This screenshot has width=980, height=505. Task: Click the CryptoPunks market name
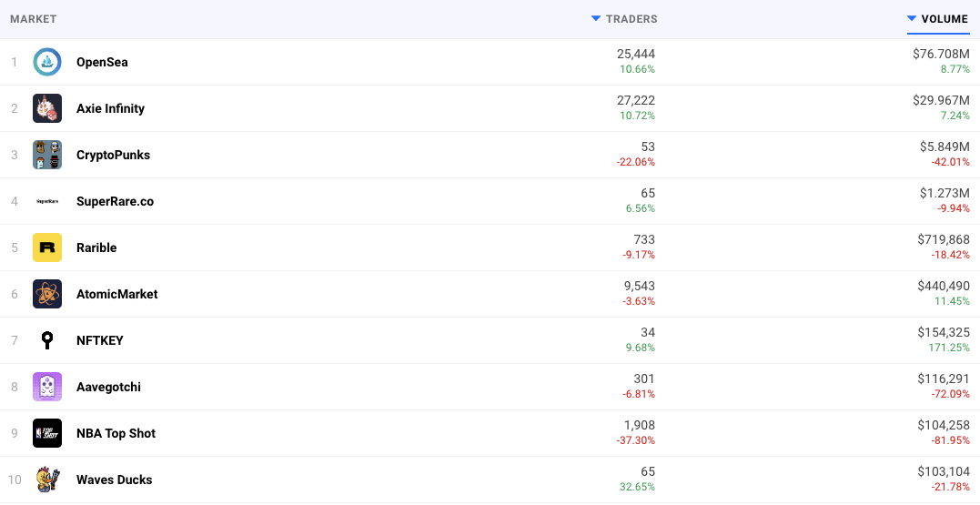(x=113, y=155)
